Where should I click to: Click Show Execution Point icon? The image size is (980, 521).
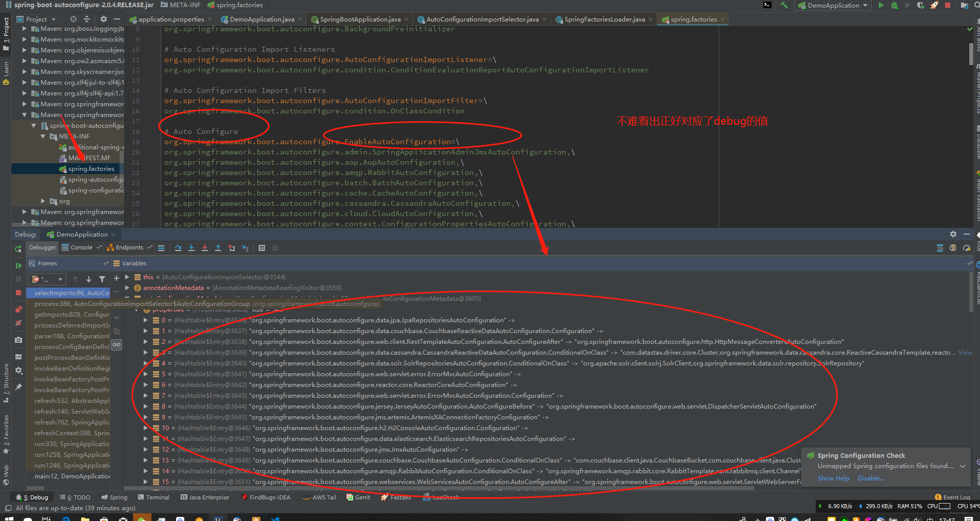(x=161, y=248)
